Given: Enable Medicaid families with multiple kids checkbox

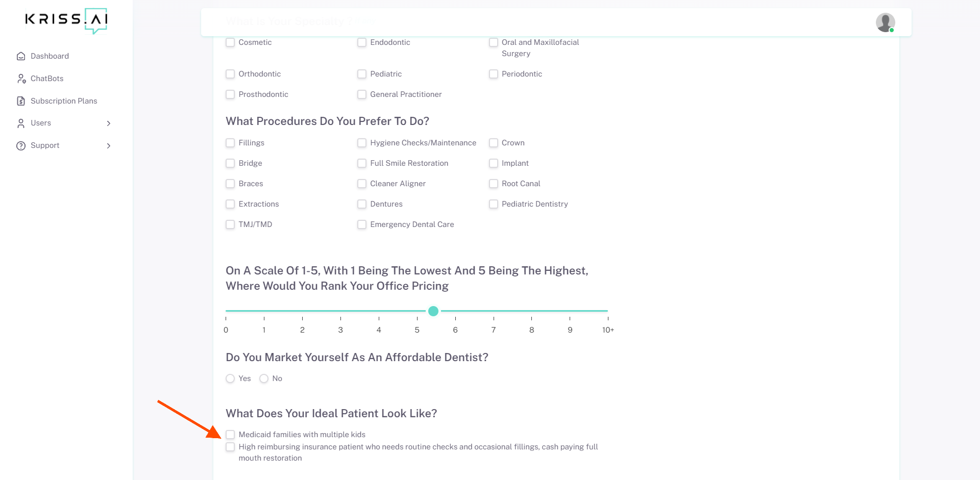Looking at the screenshot, I should pos(230,435).
